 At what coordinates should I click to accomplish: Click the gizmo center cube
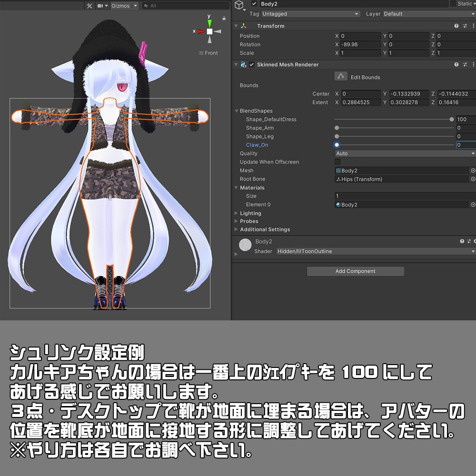coord(209,31)
